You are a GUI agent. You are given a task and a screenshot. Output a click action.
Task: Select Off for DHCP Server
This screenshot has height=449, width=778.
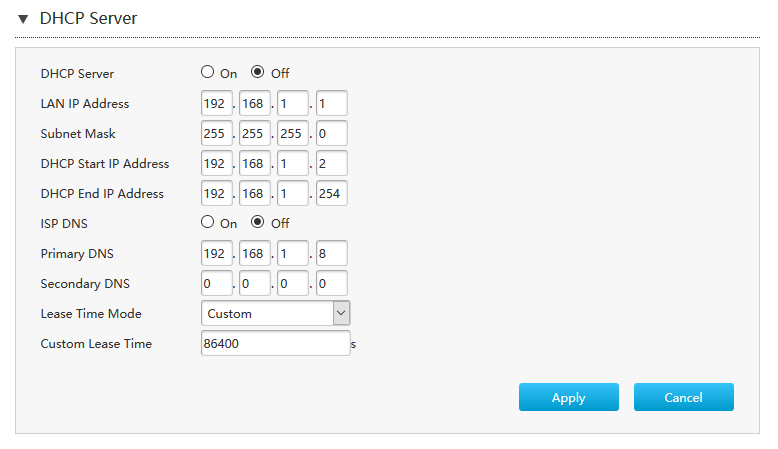pos(258,72)
